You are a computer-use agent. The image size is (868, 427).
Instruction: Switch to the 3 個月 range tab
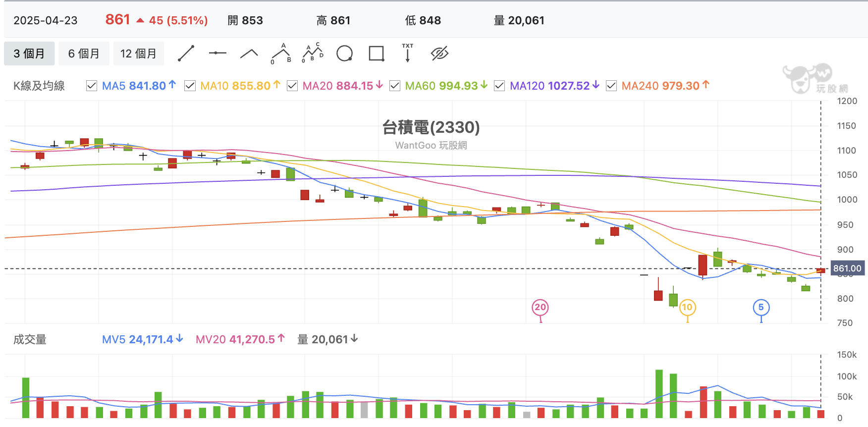(x=29, y=53)
